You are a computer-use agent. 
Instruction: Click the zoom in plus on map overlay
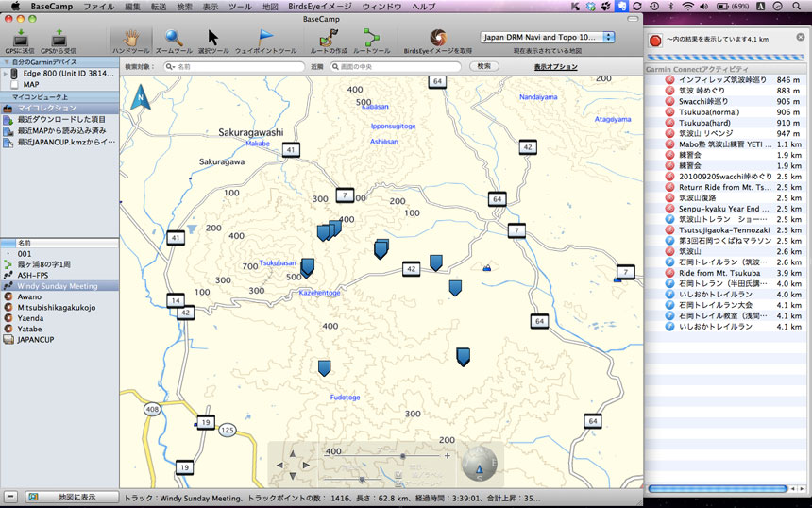[447, 456]
